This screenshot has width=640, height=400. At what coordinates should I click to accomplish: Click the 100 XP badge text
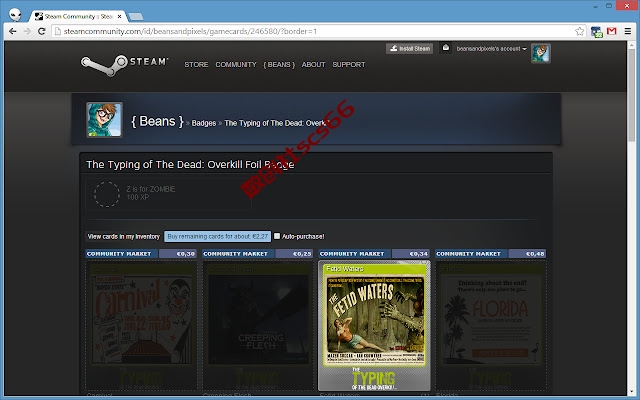pyautogui.click(x=138, y=198)
